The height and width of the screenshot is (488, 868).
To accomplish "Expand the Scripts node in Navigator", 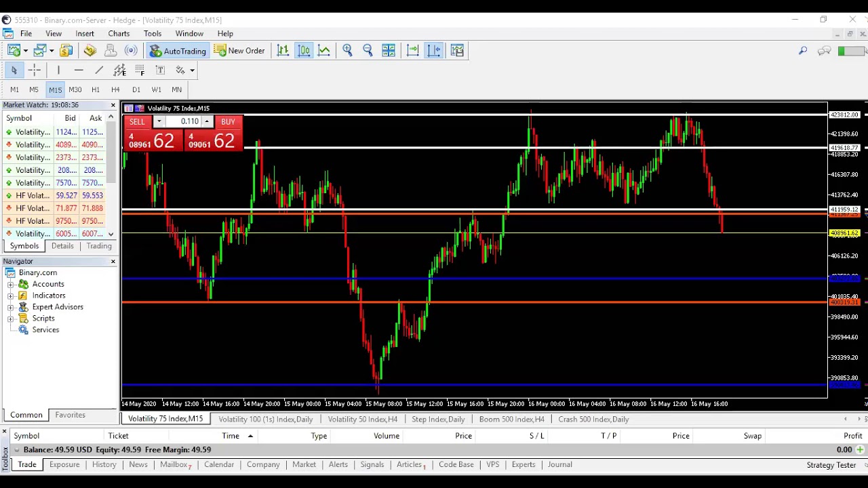I will click(10, 319).
